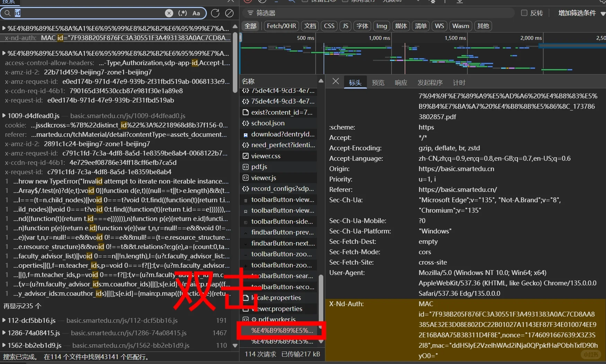
Task: Click the need_perfect?identi request icon
Action: click(x=246, y=145)
